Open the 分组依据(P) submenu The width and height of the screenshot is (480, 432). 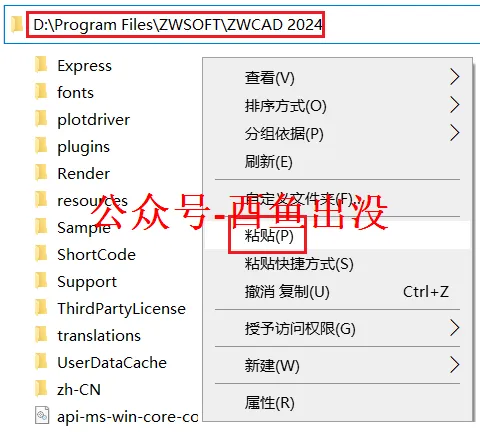pyautogui.click(x=337, y=134)
